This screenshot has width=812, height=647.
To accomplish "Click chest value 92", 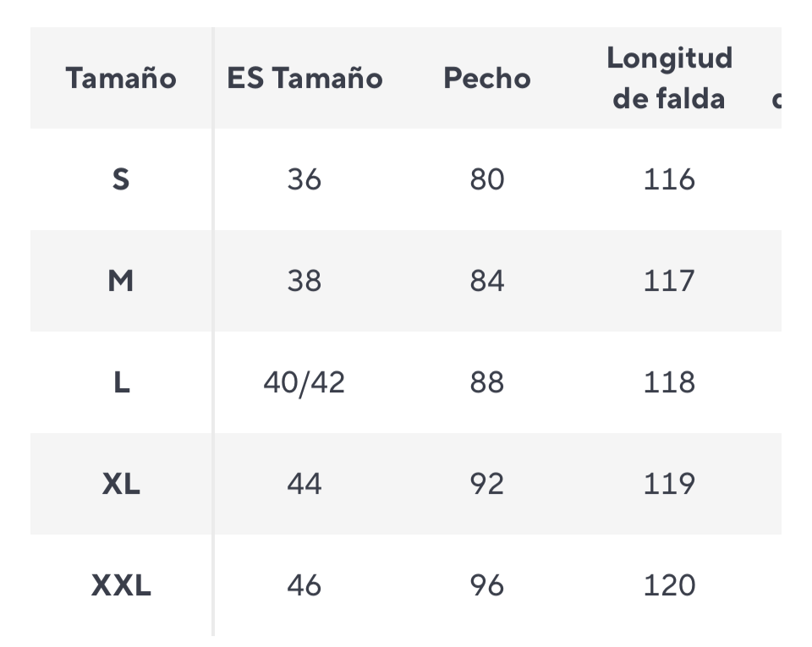I will [x=487, y=484].
